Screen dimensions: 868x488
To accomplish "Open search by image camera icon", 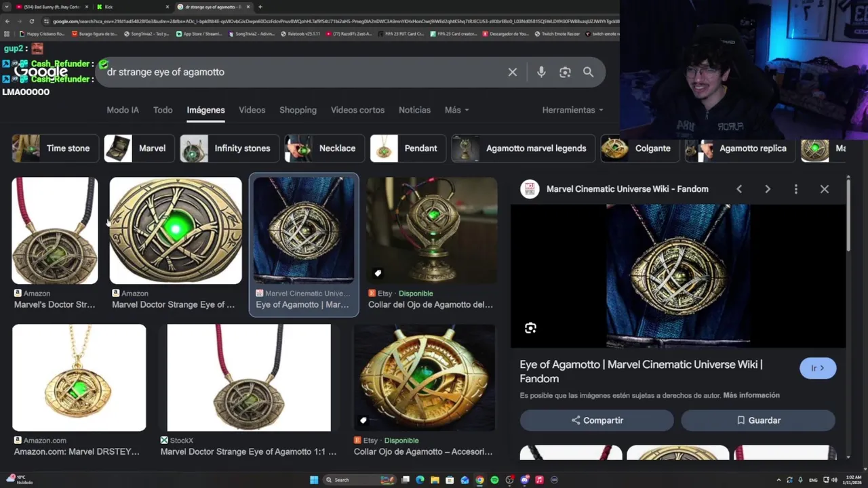I will click(565, 72).
